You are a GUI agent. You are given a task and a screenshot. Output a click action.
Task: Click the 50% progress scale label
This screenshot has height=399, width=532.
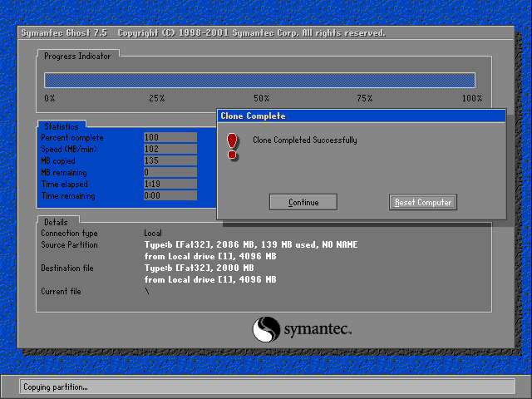(x=262, y=98)
